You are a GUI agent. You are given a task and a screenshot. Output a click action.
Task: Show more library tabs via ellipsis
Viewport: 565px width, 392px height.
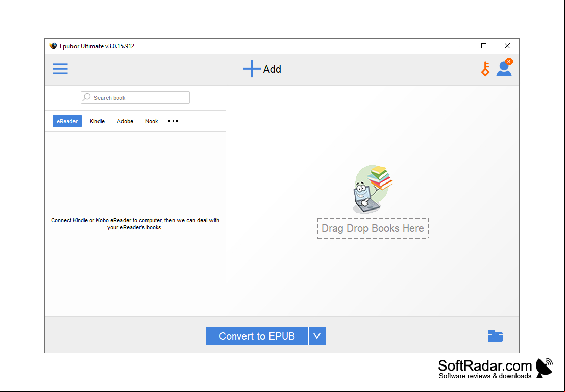173,121
